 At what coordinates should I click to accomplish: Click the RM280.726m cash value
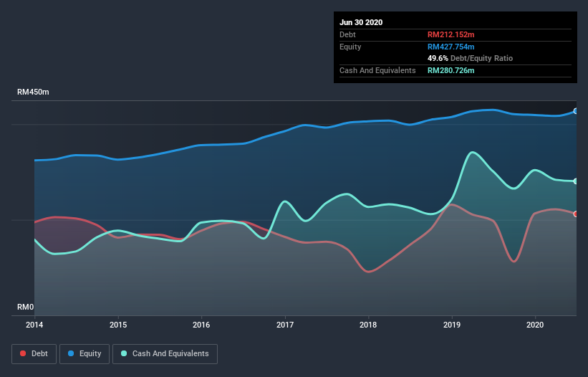click(450, 70)
